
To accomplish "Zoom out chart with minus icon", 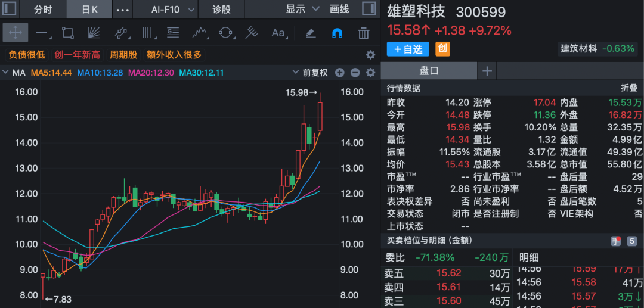I will click(355, 73).
